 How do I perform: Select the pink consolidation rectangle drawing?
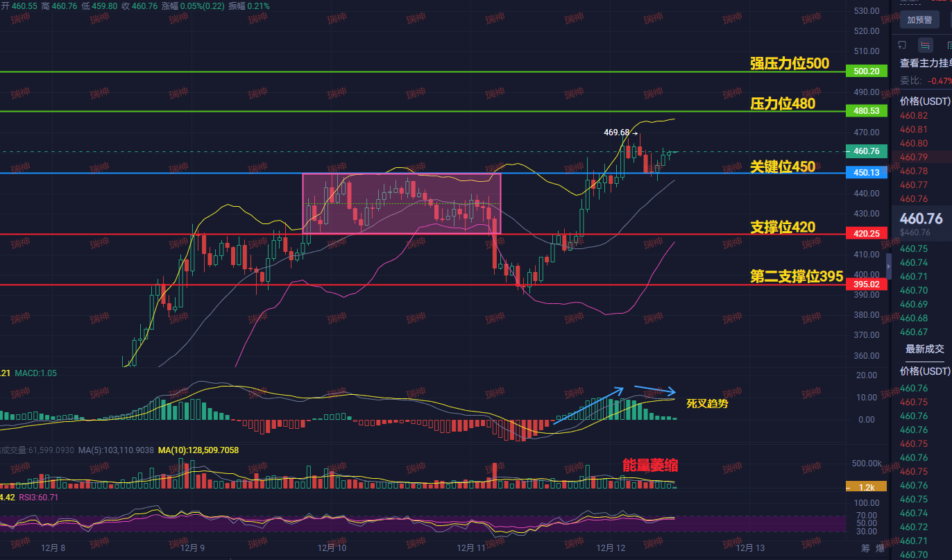[x=401, y=203]
